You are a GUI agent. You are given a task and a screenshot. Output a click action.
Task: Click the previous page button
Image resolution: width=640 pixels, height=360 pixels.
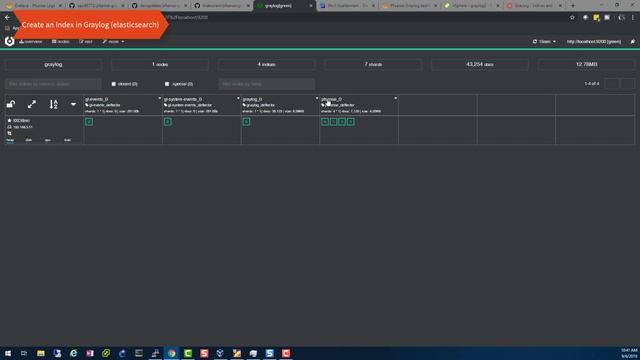(611, 84)
